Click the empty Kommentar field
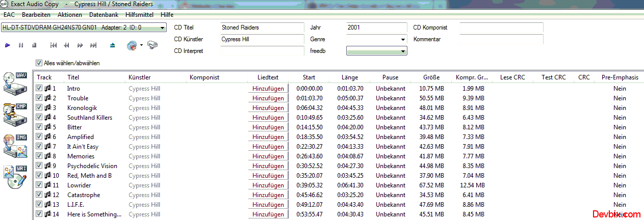 pos(501,39)
